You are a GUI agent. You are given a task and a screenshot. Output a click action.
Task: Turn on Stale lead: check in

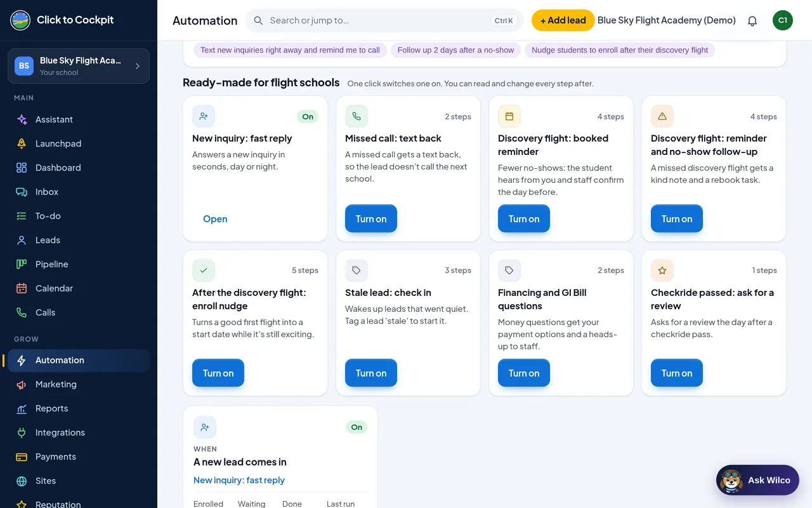coord(371,373)
